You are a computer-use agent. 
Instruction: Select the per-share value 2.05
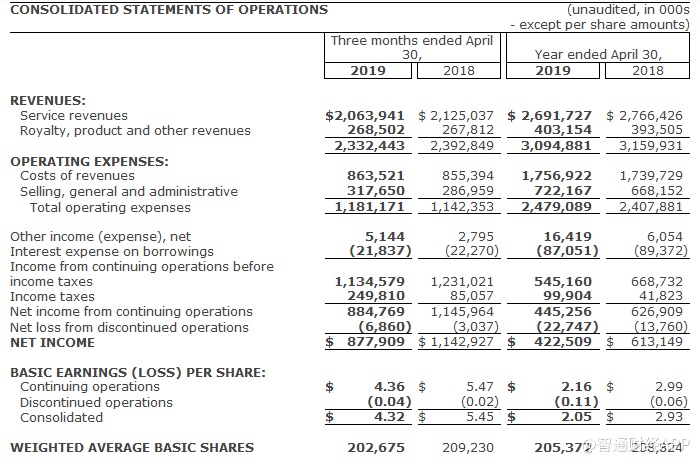[x=576, y=417]
